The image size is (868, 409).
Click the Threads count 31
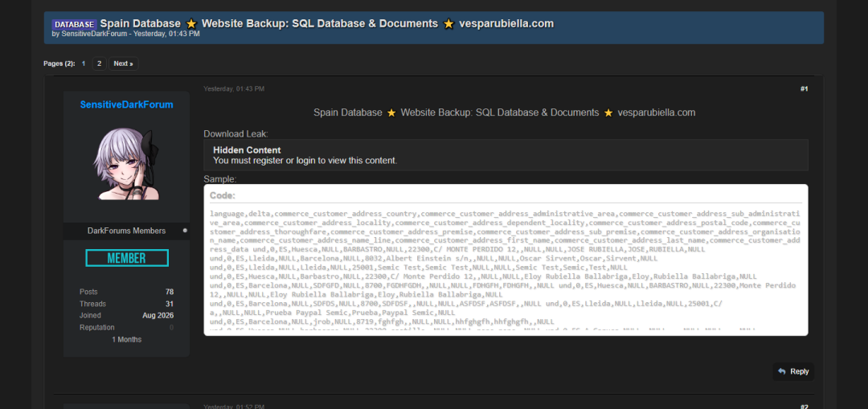pos(170,304)
